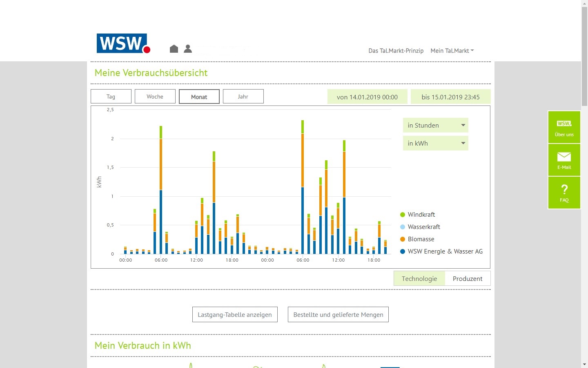Click the blue WSW Energie legend dot
Viewport: 588px width, 368px height.
403,251
